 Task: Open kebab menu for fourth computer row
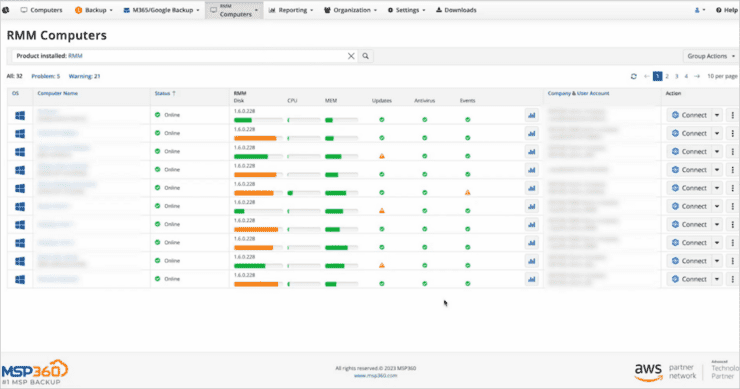click(x=732, y=169)
